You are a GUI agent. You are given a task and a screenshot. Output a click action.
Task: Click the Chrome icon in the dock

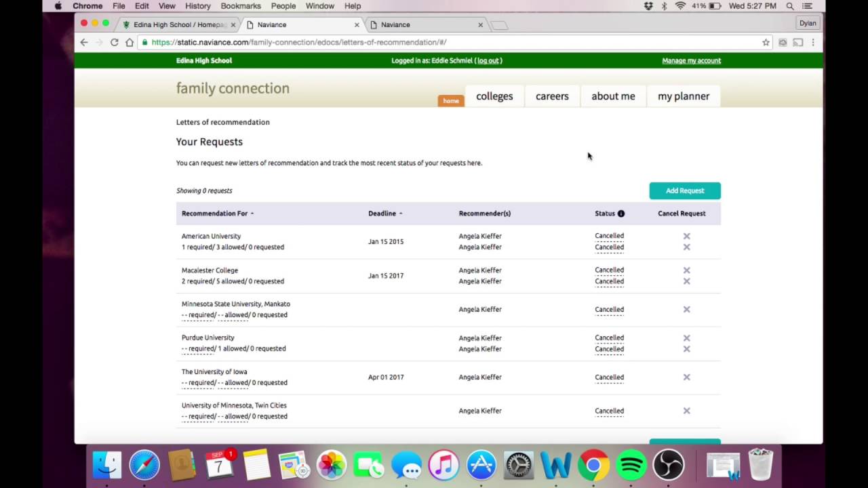593,465
